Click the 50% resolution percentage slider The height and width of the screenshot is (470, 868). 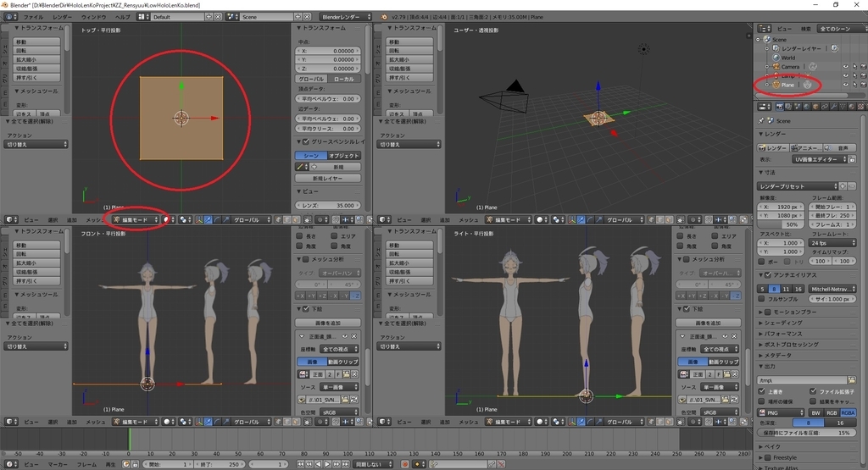click(781, 224)
